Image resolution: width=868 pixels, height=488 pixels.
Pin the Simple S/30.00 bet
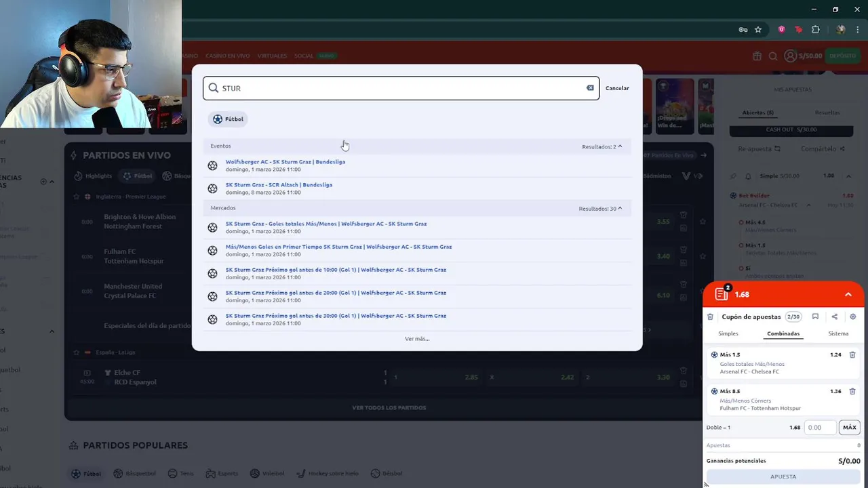[x=733, y=176]
